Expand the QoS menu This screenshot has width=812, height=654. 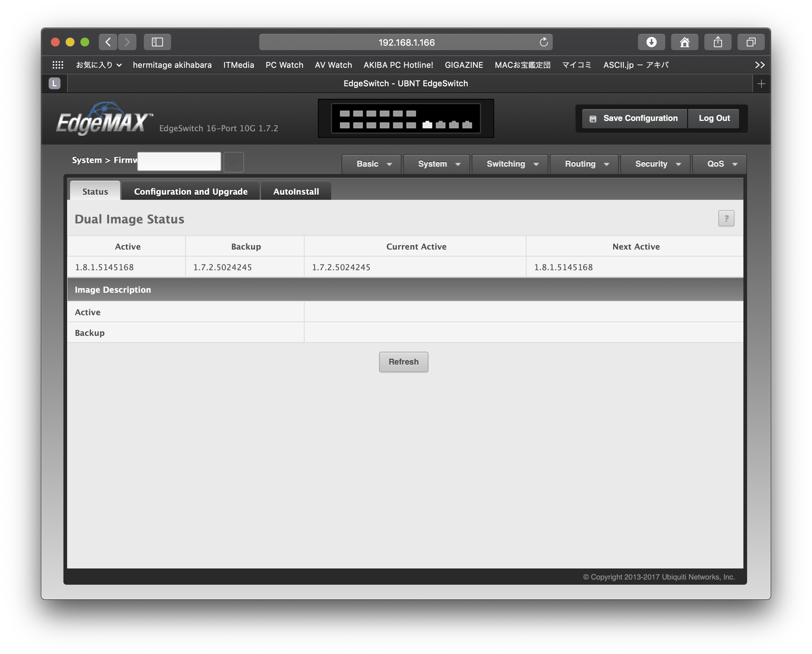pyautogui.click(x=719, y=164)
